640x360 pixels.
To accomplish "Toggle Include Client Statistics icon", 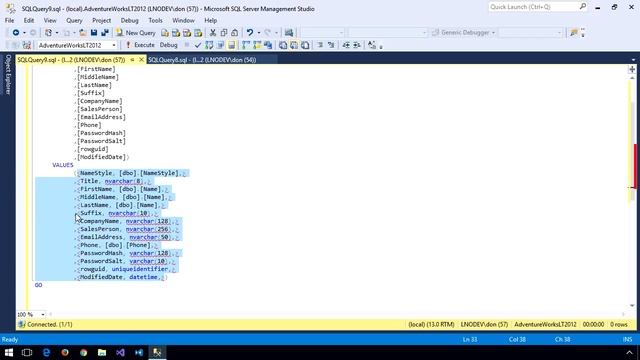I will click(268, 45).
